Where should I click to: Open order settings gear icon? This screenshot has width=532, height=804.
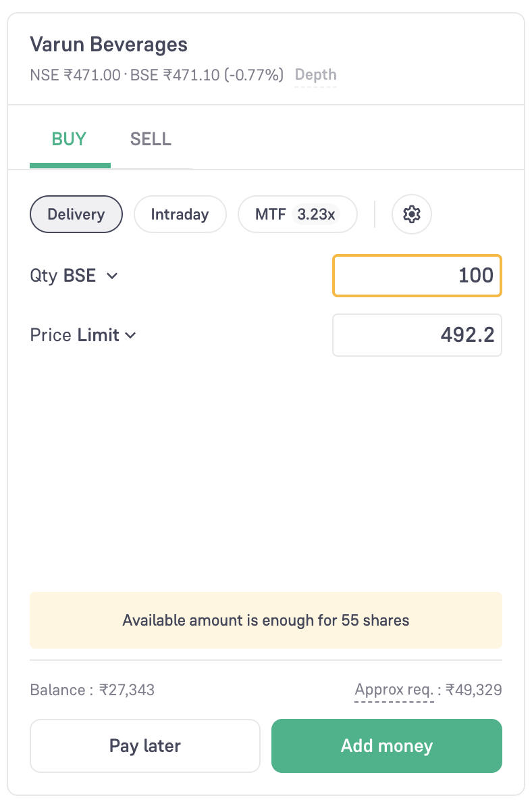click(411, 215)
